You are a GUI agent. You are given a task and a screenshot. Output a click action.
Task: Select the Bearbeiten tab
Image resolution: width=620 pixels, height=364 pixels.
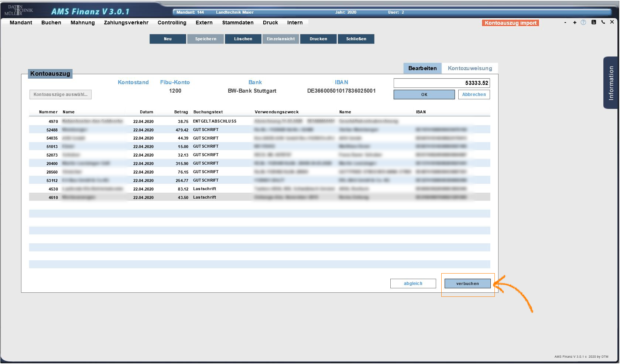point(422,68)
